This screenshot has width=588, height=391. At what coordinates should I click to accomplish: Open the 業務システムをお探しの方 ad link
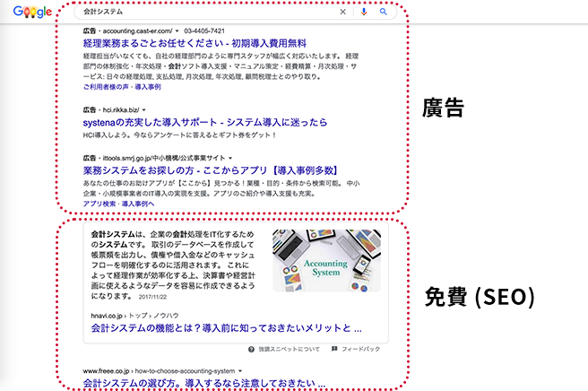coord(211,170)
